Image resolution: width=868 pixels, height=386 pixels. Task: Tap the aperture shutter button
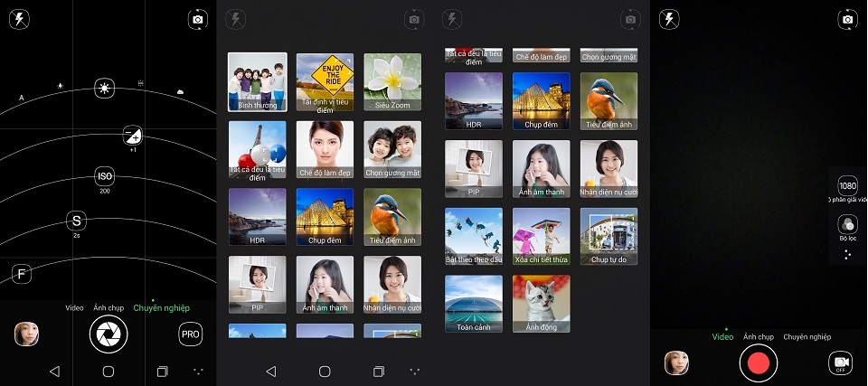(108, 334)
